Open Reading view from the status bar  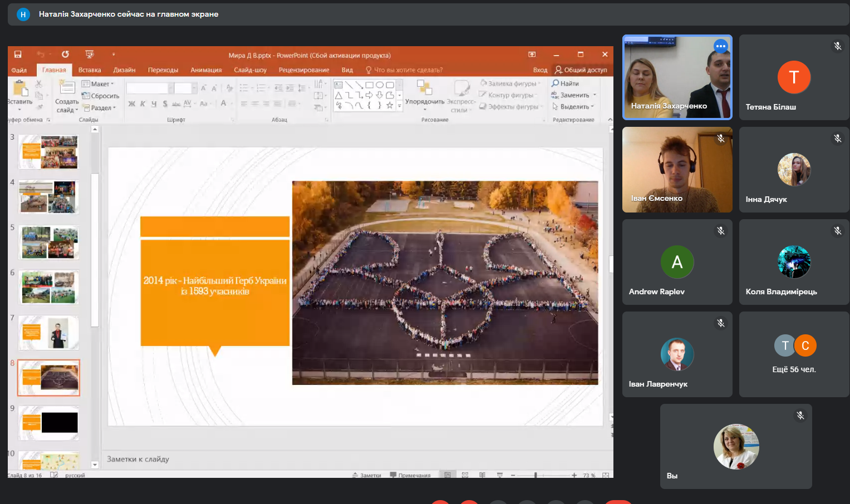[482, 475]
